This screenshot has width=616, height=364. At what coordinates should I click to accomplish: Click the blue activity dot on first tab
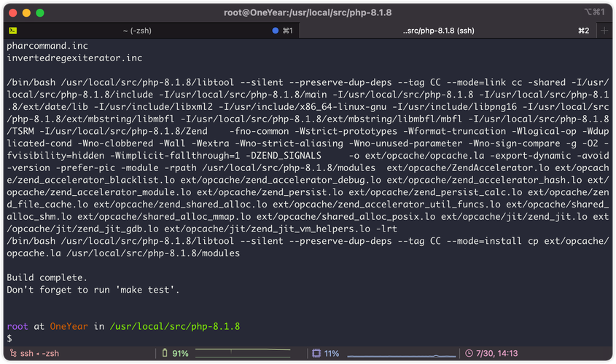pos(276,31)
